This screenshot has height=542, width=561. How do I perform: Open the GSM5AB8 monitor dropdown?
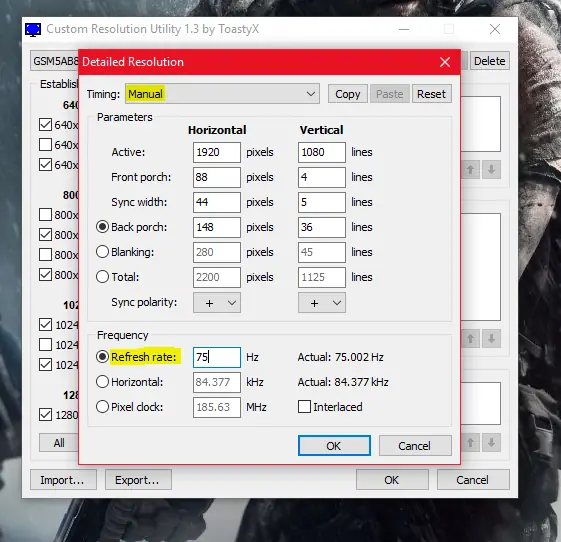click(54, 61)
